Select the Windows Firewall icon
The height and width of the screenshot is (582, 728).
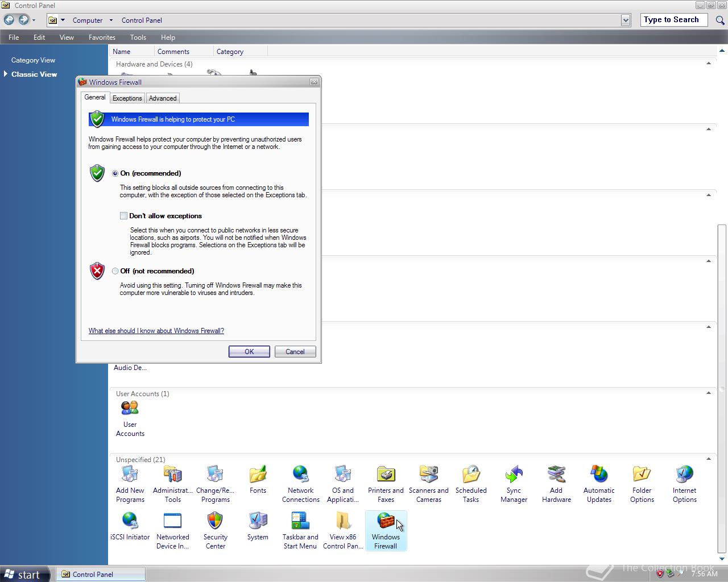(x=386, y=531)
